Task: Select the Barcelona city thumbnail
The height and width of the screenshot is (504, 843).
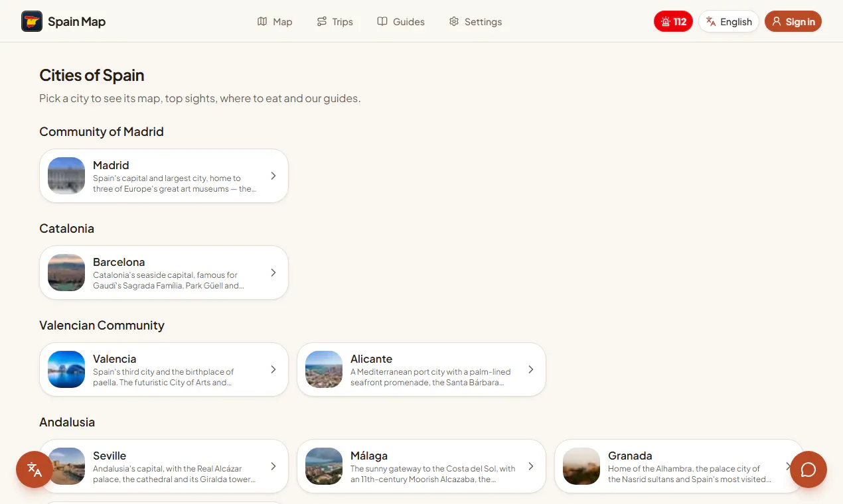Action: point(66,273)
